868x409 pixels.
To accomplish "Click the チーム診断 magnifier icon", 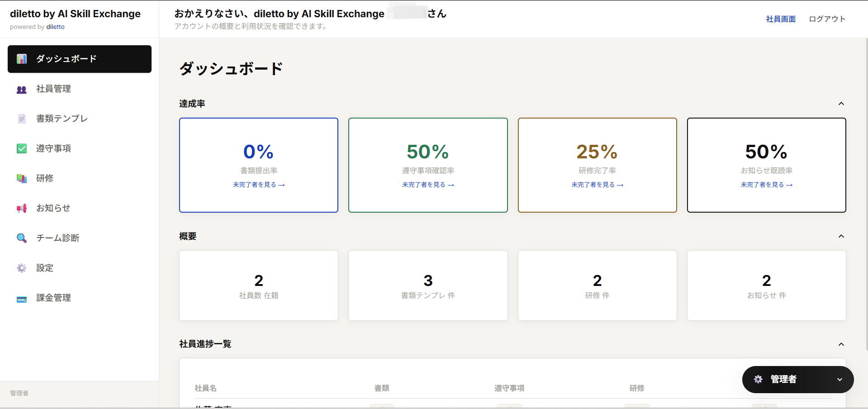I will tap(22, 238).
